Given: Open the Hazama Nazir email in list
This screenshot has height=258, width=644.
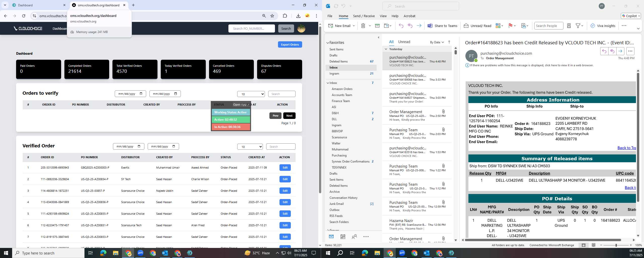Looking at the screenshot, I should [x=417, y=224].
